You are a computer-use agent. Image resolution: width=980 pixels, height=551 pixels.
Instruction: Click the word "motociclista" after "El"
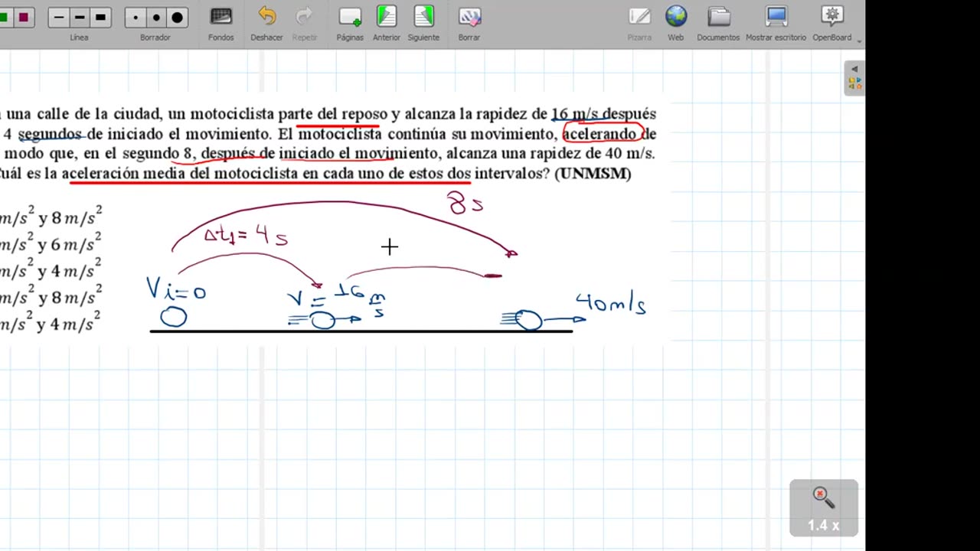(x=339, y=134)
